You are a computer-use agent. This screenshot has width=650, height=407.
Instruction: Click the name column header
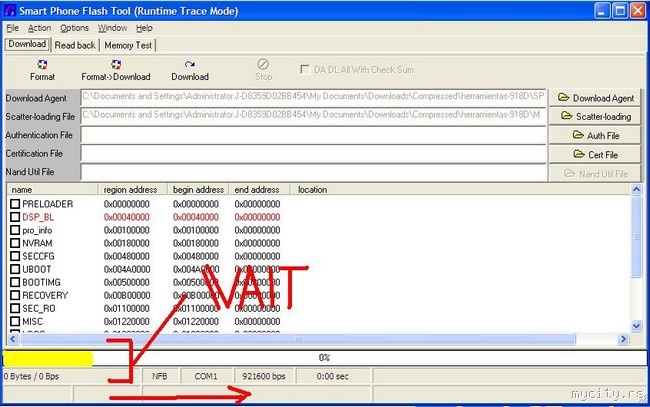point(53,189)
